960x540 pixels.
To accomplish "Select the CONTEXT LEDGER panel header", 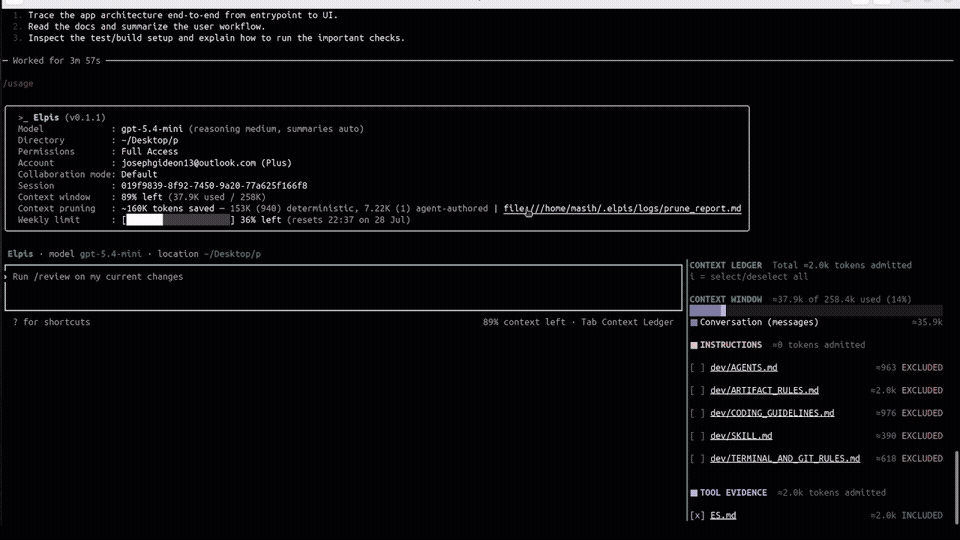I will tap(726, 265).
